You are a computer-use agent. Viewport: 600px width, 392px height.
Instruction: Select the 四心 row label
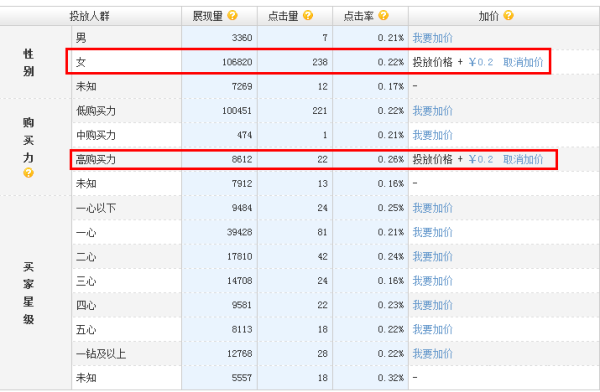coord(86,305)
